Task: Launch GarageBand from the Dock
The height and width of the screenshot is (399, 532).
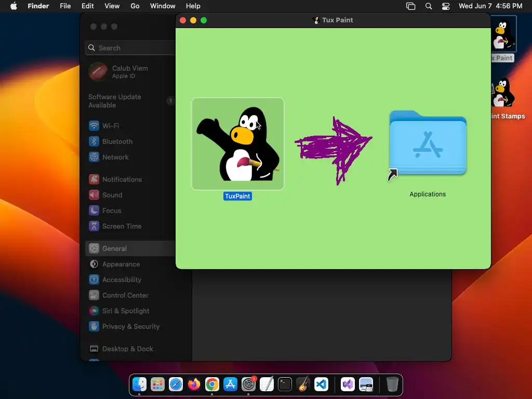Action: [303, 384]
